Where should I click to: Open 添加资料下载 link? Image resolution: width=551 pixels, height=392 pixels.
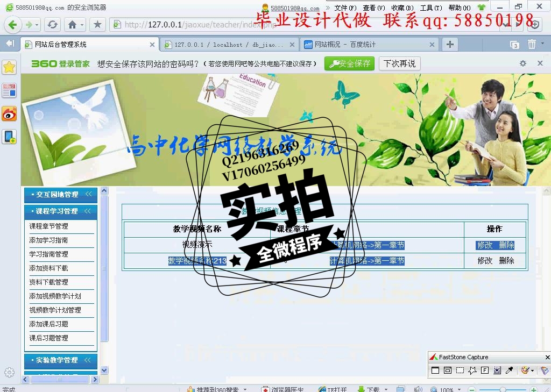tap(48, 268)
